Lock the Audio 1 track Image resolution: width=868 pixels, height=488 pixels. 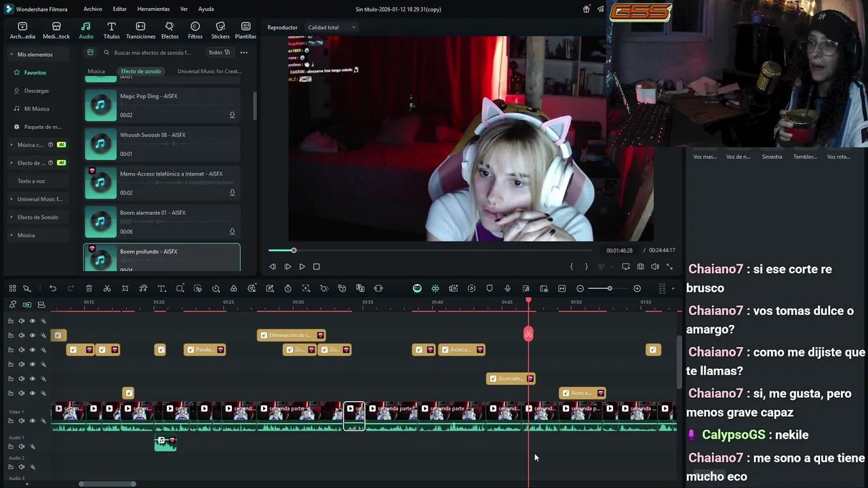(10, 447)
